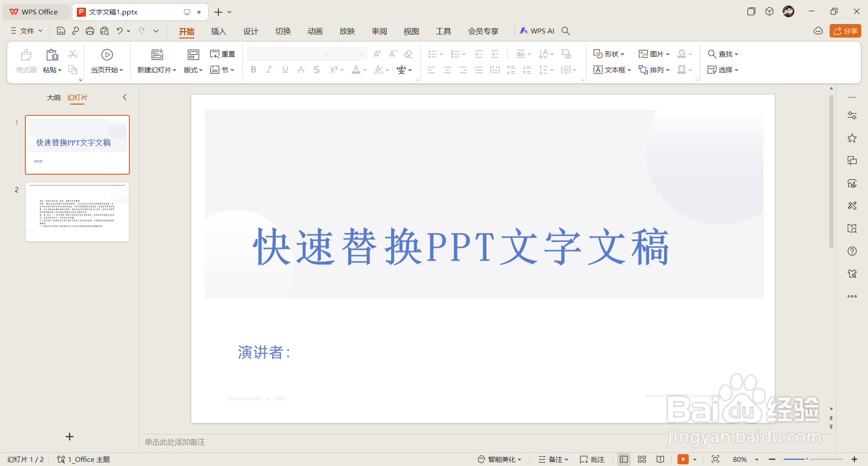Click the Clear Formatting eraser icon
This screenshot has width=868, height=466.
pos(409,54)
